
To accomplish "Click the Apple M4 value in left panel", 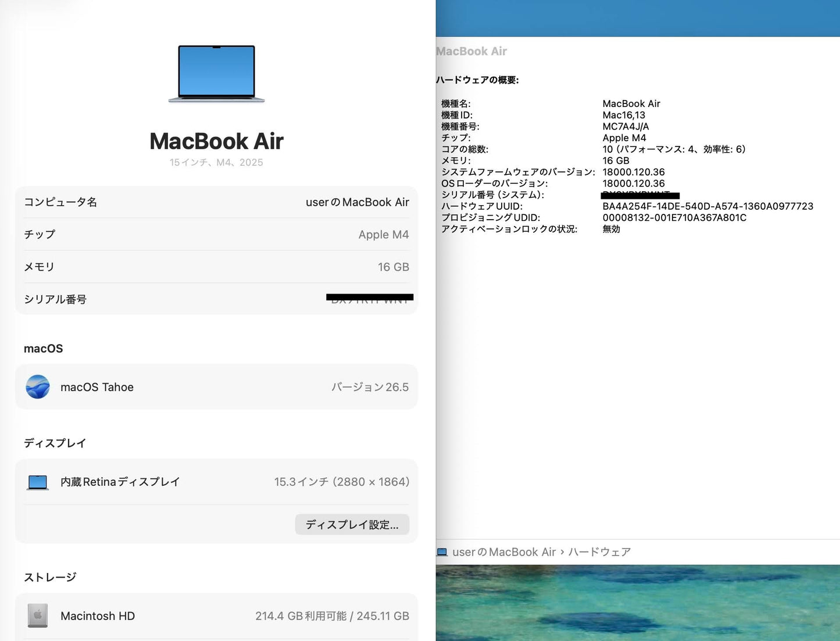I will click(x=384, y=235).
